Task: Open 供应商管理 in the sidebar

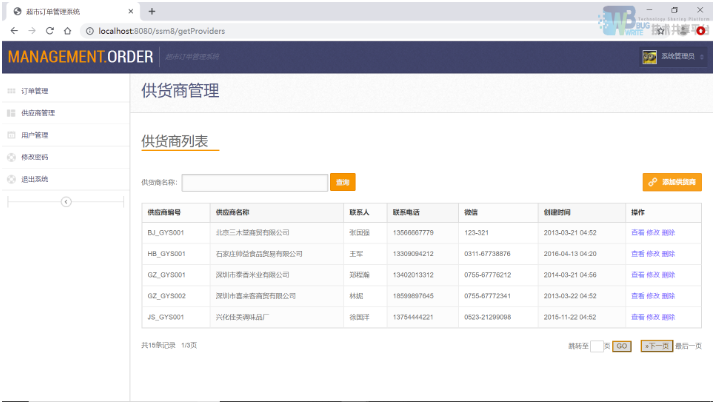Action: (x=38, y=113)
